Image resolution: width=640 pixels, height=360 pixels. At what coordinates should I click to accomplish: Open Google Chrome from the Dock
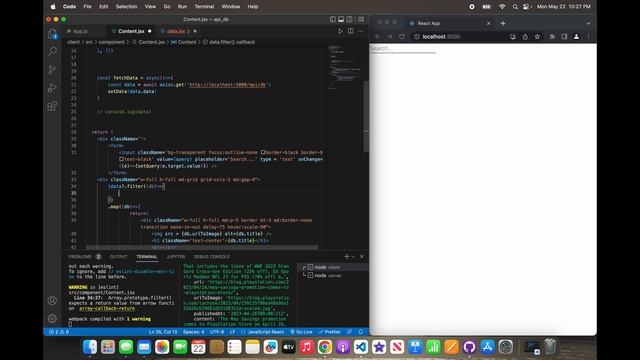[324, 347]
